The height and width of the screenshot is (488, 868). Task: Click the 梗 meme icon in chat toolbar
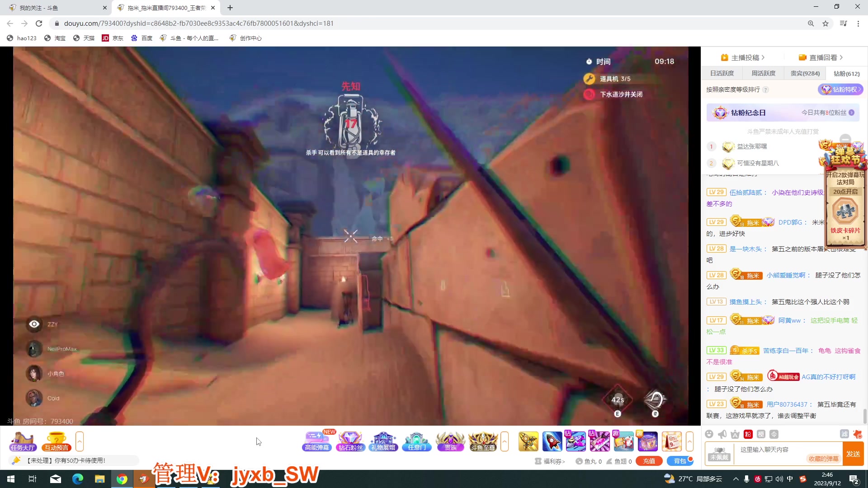[x=761, y=434]
